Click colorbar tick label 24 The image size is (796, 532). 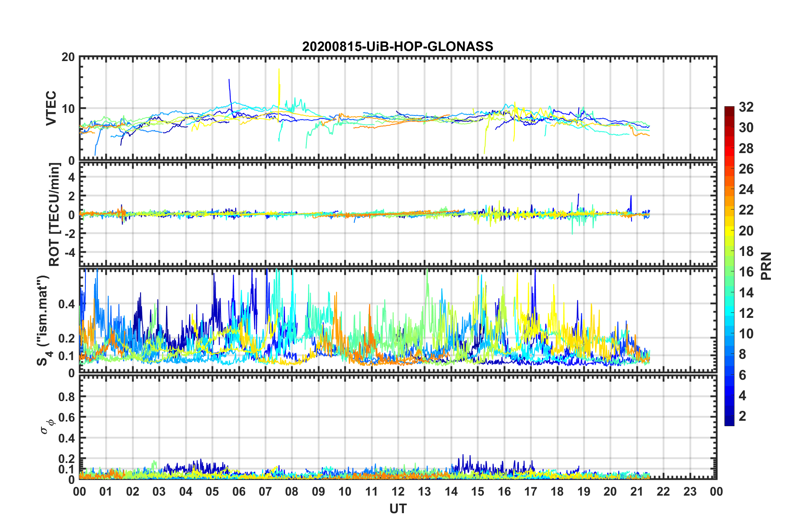[746, 189]
